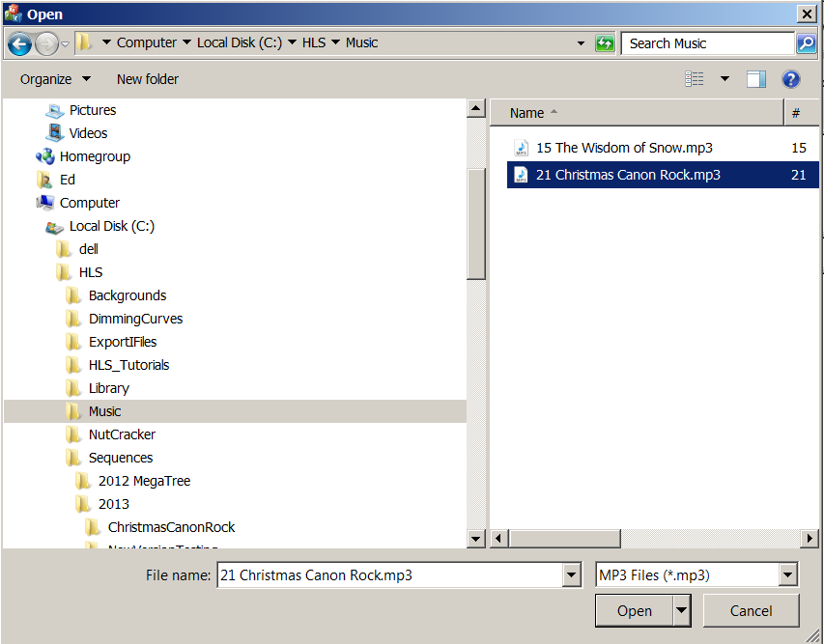This screenshot has height=644, width=824.
Task: Click the File name text field
Action: tap(390, 575)
